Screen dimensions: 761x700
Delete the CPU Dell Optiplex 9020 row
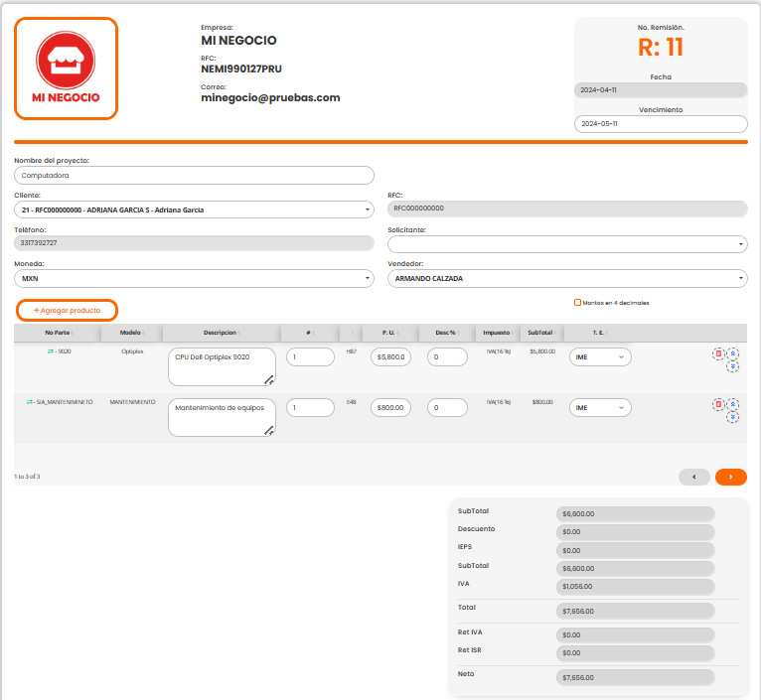pyautogui.click(x=718, y=353)
